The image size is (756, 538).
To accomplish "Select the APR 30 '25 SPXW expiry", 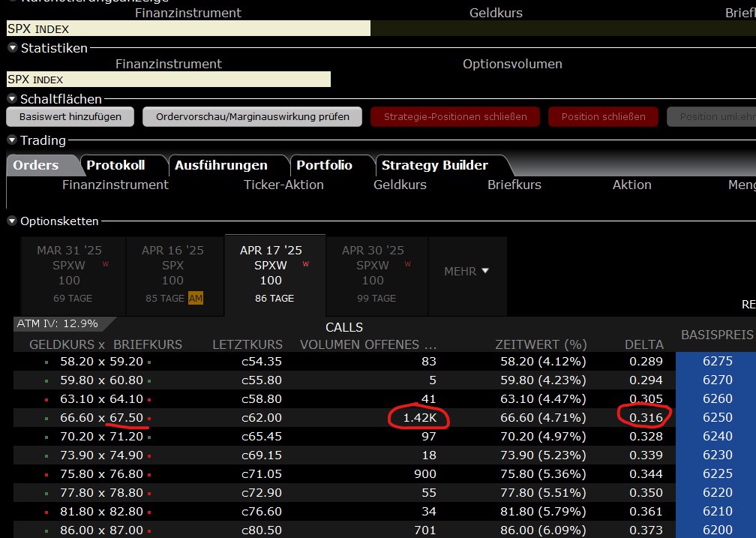I will click(373, 273).
